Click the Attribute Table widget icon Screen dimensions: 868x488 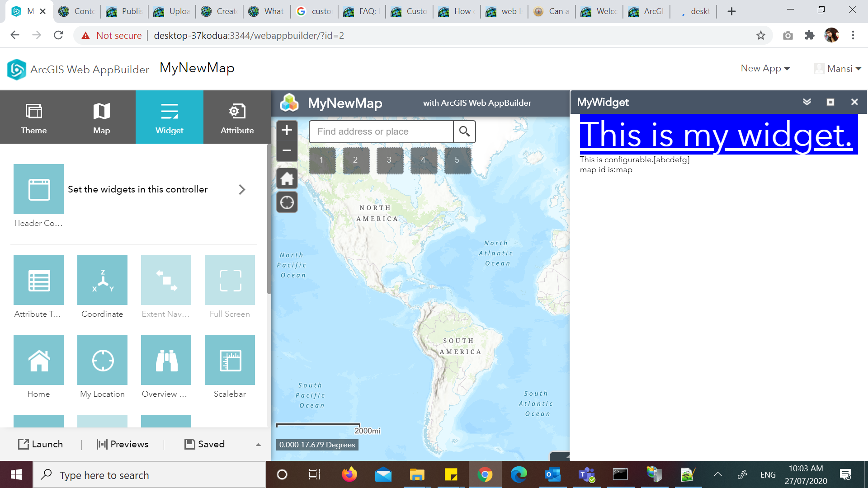(38, 280)
